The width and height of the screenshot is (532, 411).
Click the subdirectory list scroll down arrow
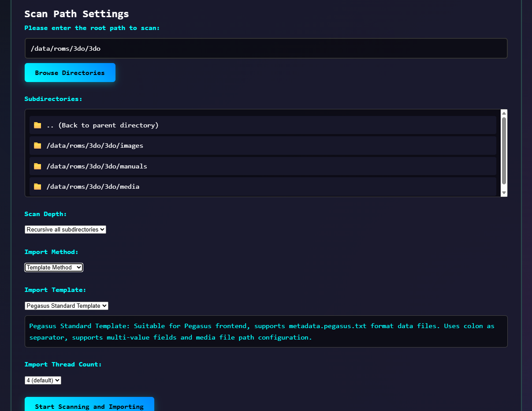click(x=504, y=193)
